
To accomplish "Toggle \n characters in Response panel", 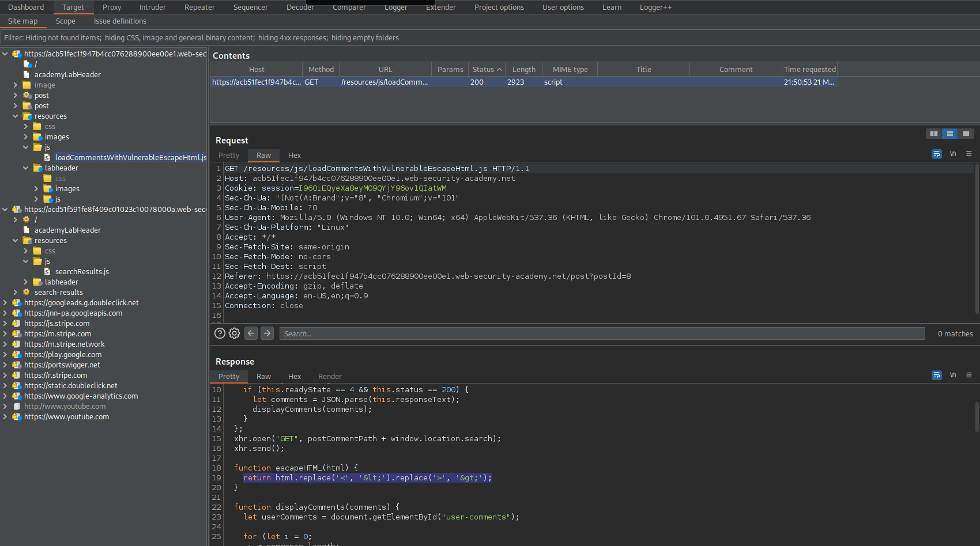I will click(x=953, y=375).
